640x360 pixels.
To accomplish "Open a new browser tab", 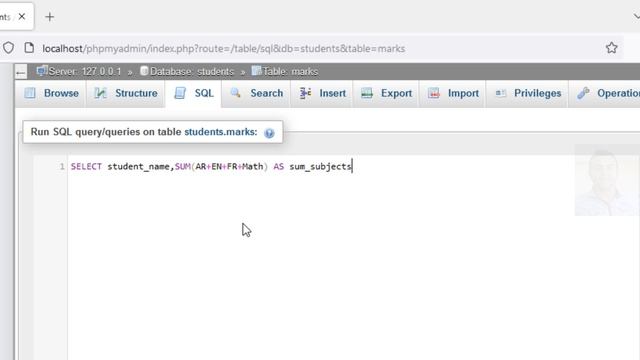I will click(x=49, y=17).
